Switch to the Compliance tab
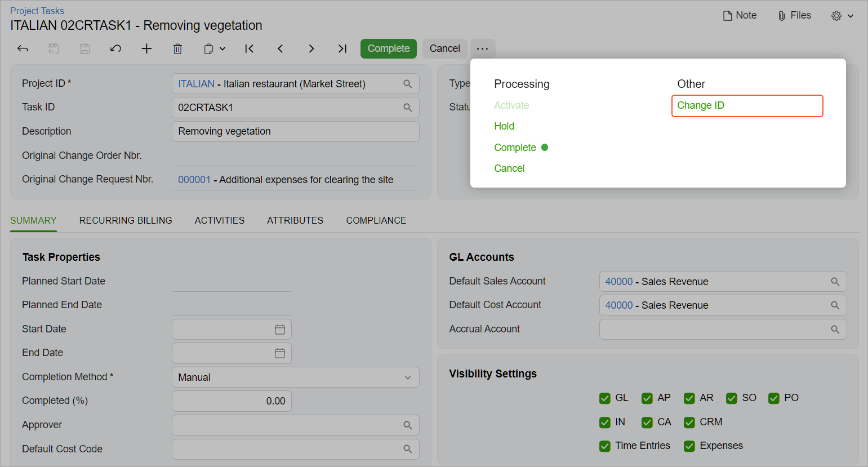868x467 pixels. coord(376,220)
